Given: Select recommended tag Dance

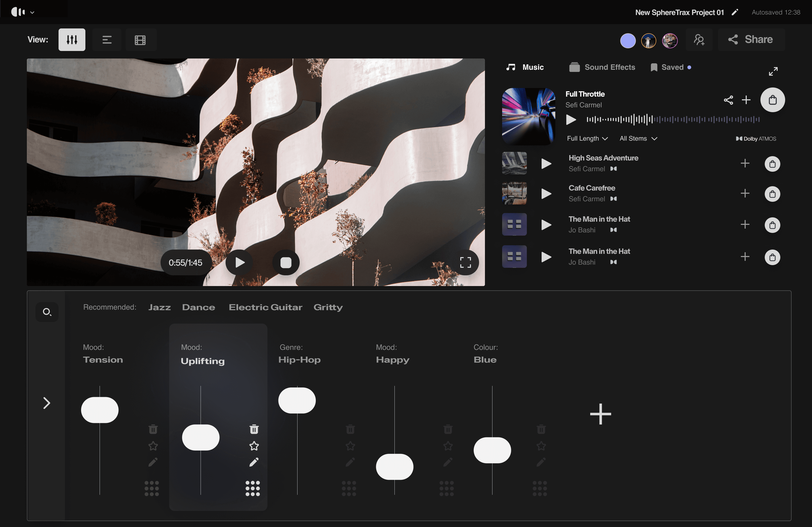Looking at the screenshot, I should point(198,307).
